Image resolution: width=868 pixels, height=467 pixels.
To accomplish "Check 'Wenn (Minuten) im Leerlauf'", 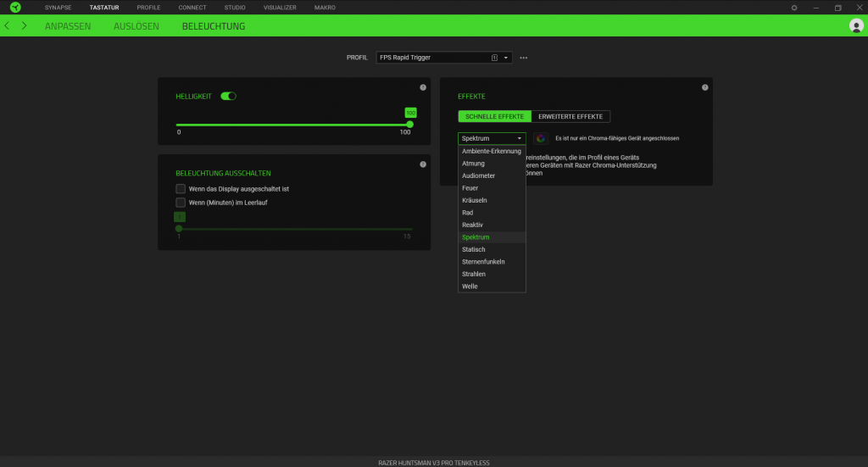I will click(181, 203).
